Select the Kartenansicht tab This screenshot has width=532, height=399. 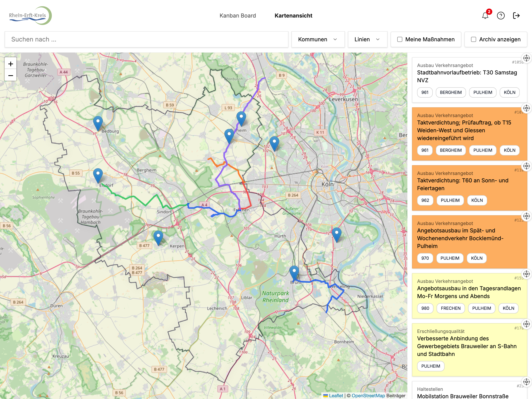point(293,16)
